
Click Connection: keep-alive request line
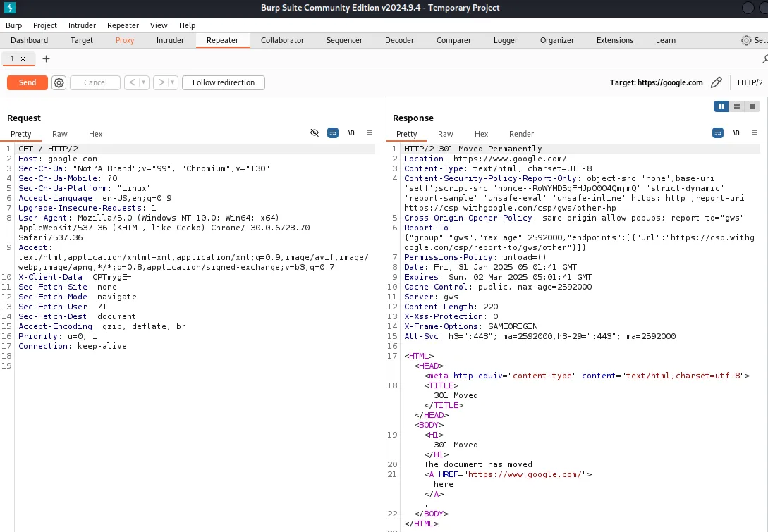pyautogui.click(x=73, y=346)
